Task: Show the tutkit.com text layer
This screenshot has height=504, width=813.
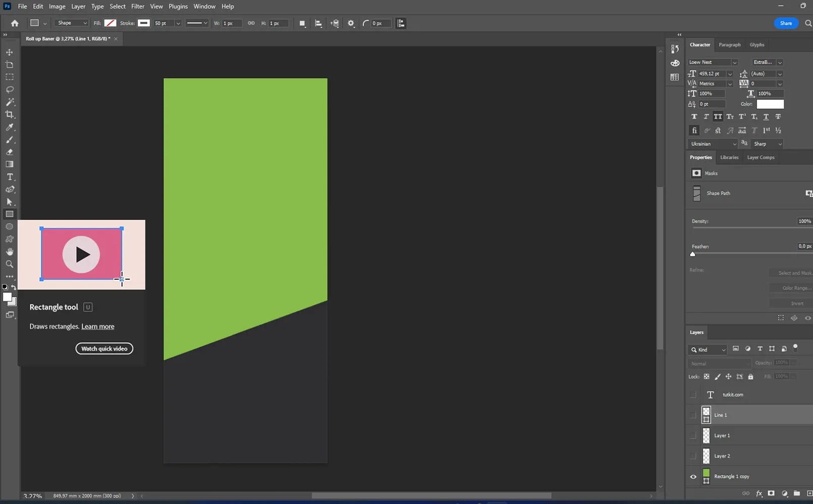Action: click(x=693, y=395)
